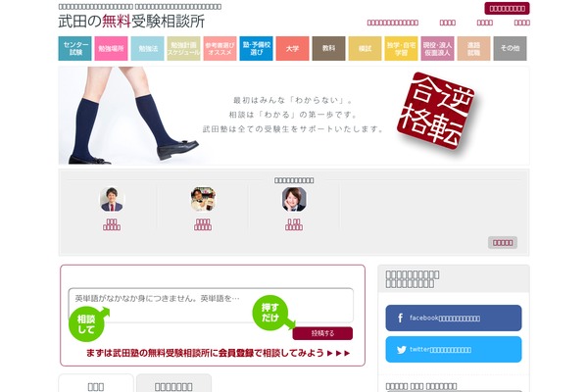Open the light blue 勉強法 category

tap(147, 48)
